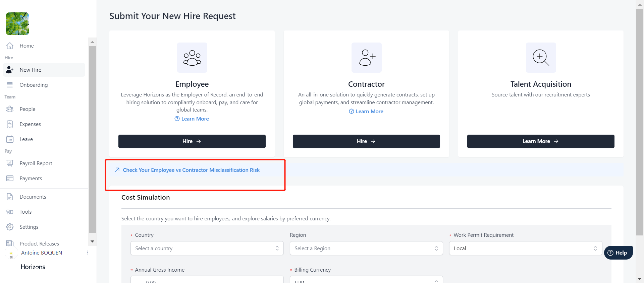Screen dimensions: 644x283
Task: Click the Settings gear icon
Action: [10, 227]
